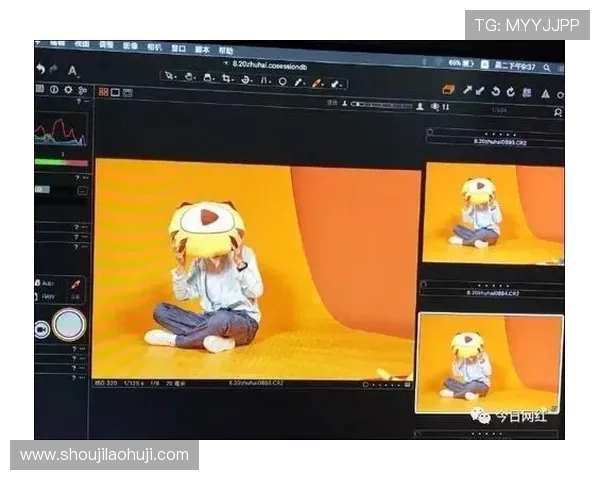
Task: Open the settings gear tool tab
Action: 68,90
